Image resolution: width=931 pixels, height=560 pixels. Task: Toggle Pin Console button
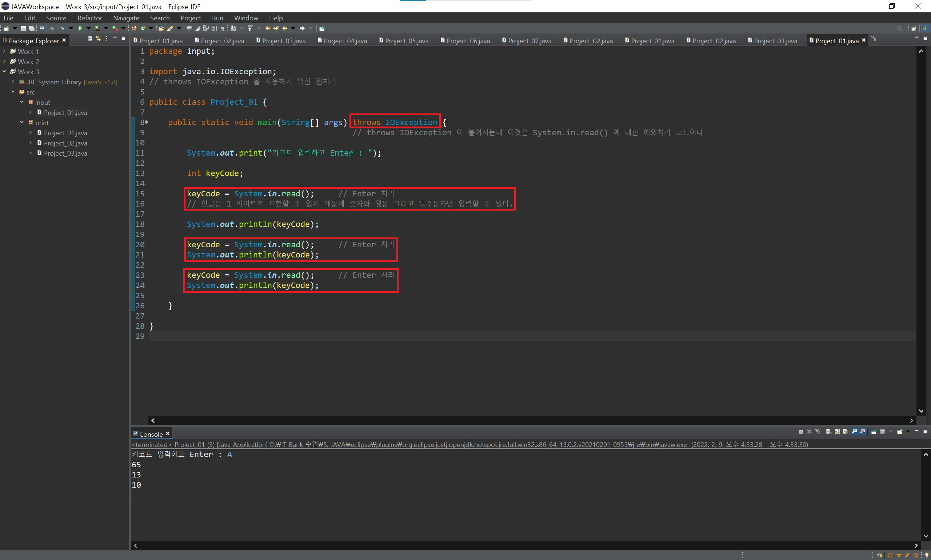click(x=874, y=432)
